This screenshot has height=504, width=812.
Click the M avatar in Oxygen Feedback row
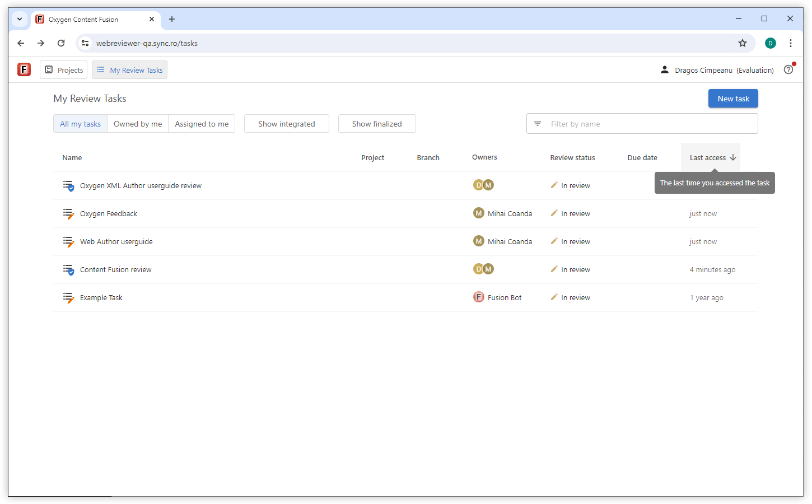click(479, 213)
